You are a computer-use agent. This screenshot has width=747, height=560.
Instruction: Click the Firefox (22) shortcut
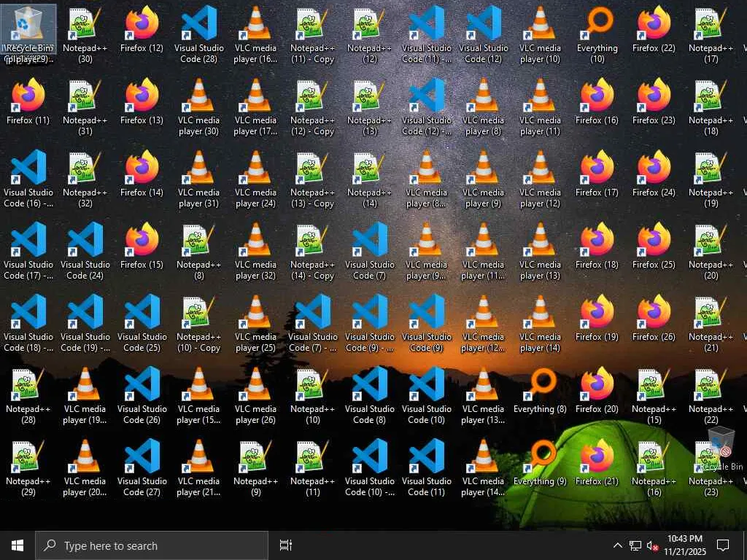[654, 29]
